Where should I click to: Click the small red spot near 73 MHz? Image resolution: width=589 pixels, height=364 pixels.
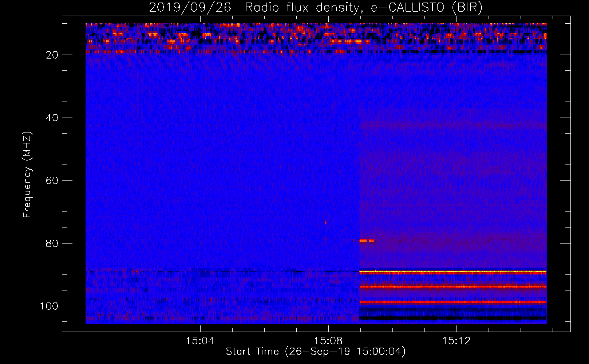tap(326, 222)
